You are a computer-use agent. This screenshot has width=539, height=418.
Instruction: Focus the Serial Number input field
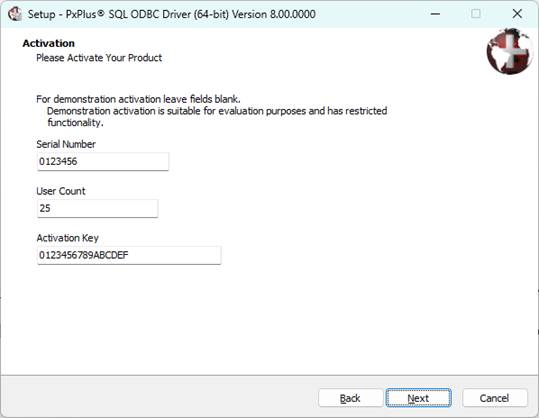pyautogui.click(x=103, y=161)
